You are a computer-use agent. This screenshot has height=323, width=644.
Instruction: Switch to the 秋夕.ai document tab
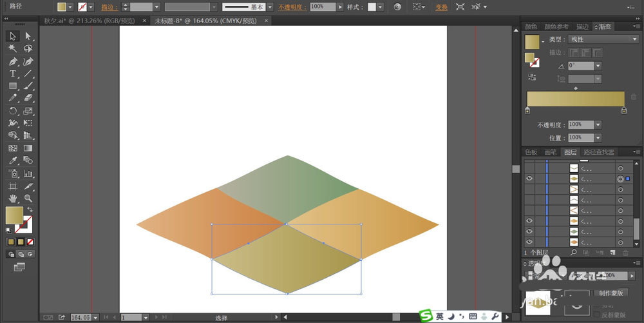point(90,21)
